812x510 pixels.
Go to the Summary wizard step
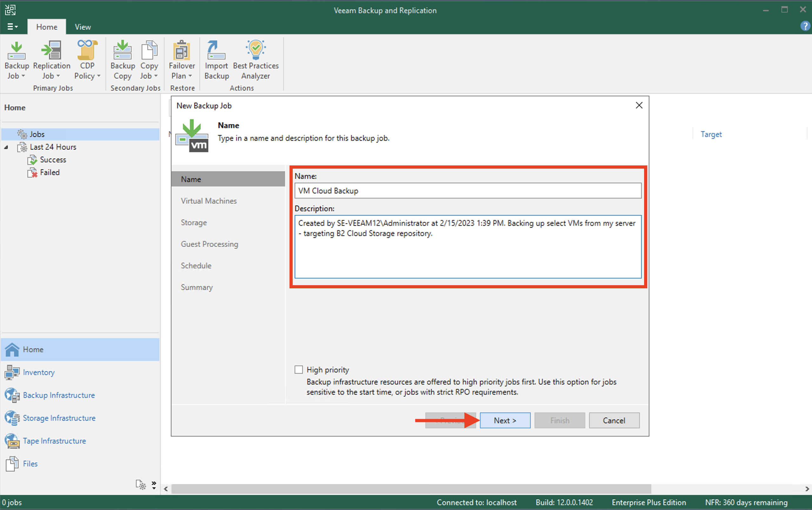[197, 287]
